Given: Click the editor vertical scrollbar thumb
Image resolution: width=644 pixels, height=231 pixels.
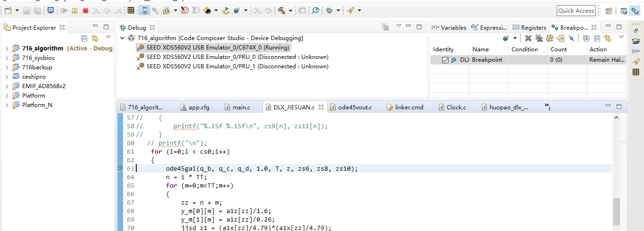Looking at the screenshot, I should [616, 211].
